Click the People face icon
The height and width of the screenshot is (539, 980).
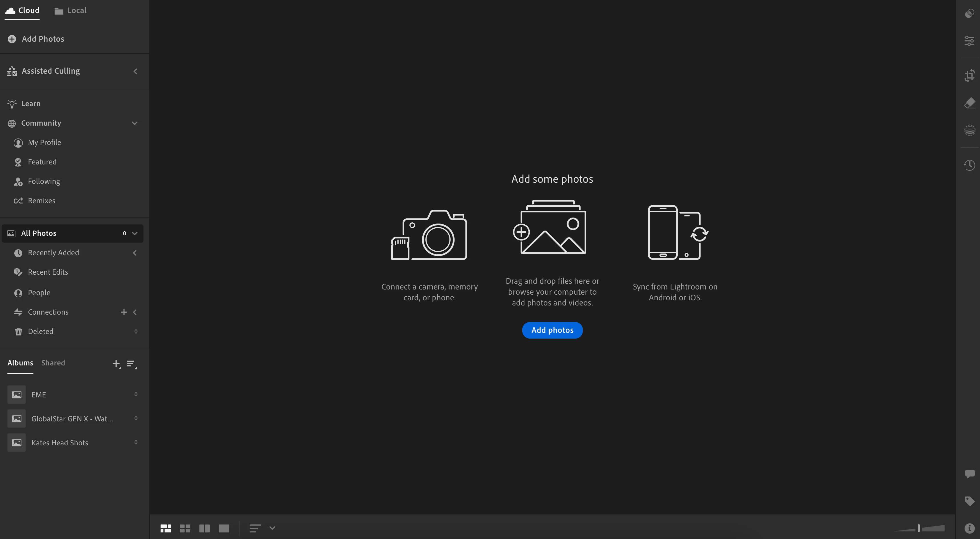point(18,293)
